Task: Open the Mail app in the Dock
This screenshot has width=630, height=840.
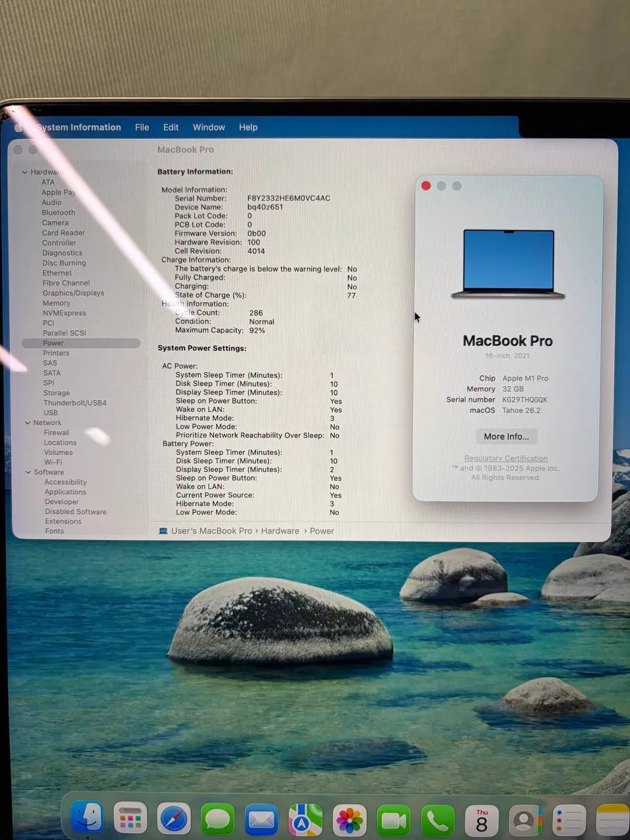Action: [261, 820]
